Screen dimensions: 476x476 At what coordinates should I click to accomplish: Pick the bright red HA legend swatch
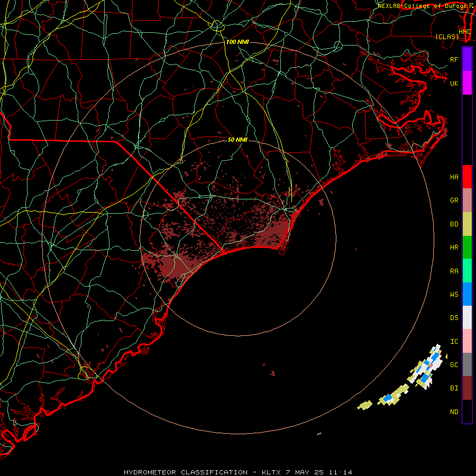(467, 177)
